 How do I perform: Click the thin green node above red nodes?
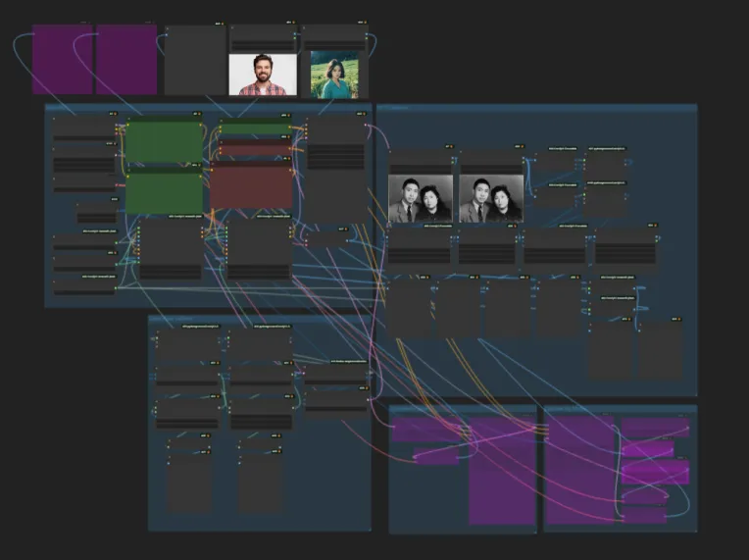(253, 128)
